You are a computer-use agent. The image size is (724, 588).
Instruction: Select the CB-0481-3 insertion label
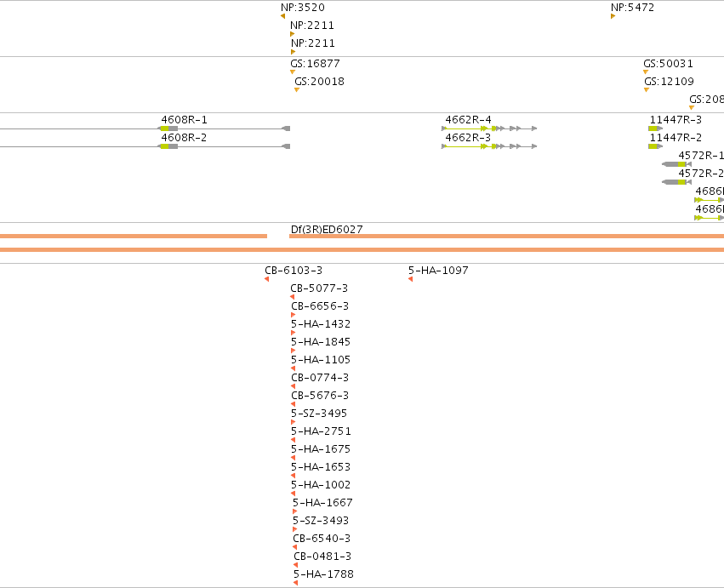pos(322,557)
